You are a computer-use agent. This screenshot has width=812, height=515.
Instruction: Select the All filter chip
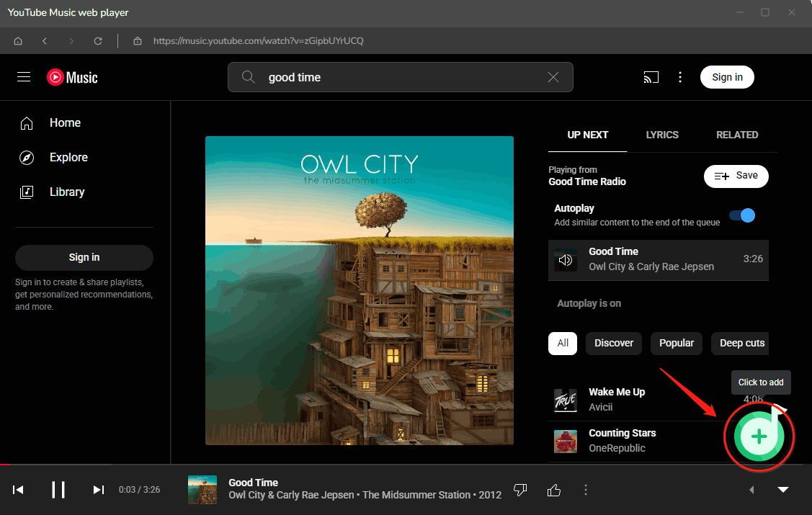coord(563,344)
